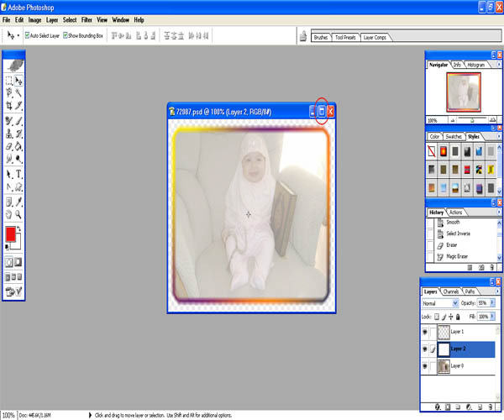504x420 pixels.
Task: Select the Type tool in toolbox
Action: click(18, 174)
